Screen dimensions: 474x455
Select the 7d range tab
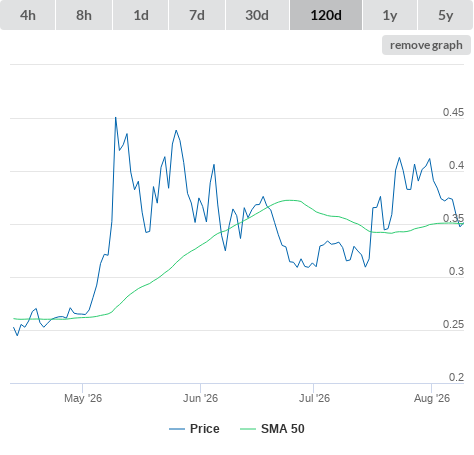pos(197,15)
